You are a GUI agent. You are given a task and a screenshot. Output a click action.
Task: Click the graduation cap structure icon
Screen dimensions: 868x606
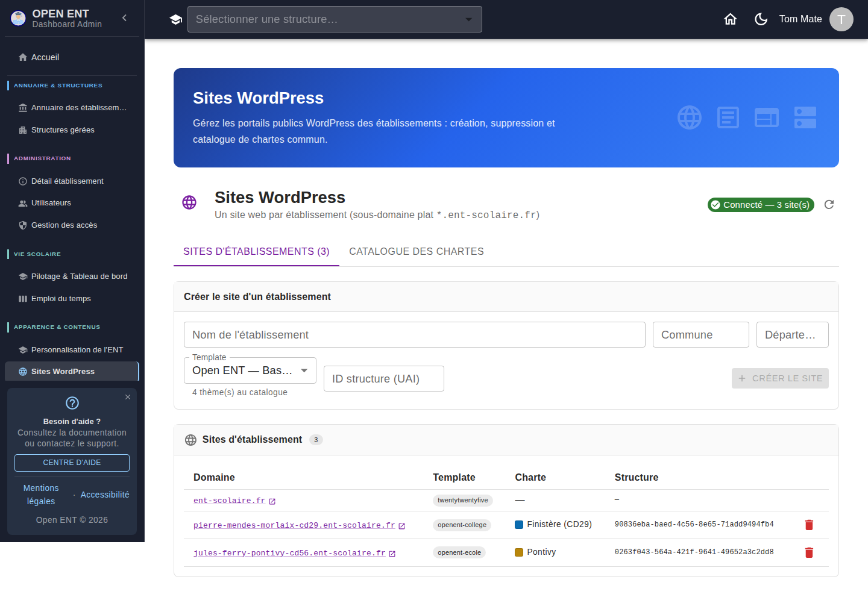tap(176, 19)
